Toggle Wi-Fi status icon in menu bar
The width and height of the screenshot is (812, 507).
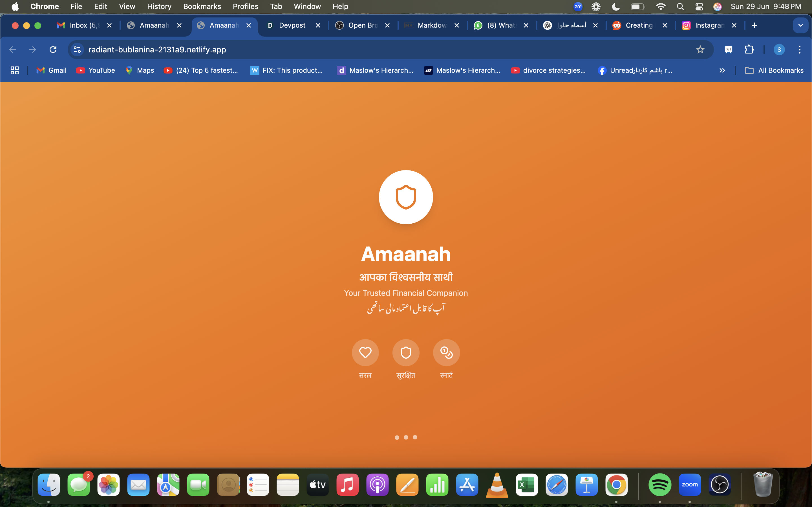coord(660,6)
